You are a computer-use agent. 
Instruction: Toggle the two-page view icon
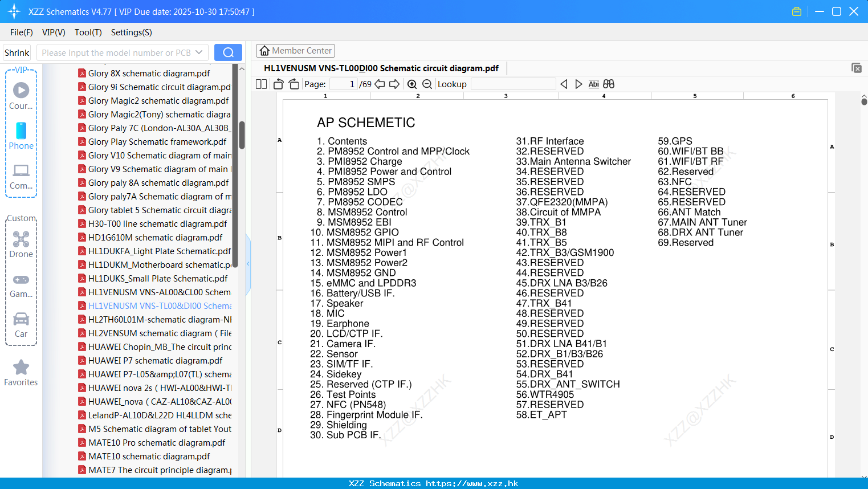pyautogui.click(x=261, y=84)
